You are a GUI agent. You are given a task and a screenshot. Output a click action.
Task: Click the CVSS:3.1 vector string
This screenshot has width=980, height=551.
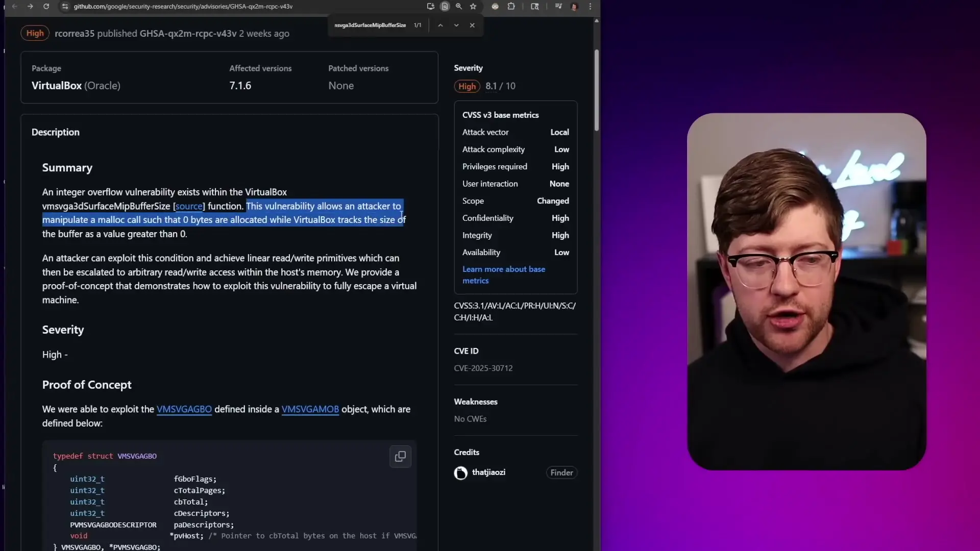[514, 311]
